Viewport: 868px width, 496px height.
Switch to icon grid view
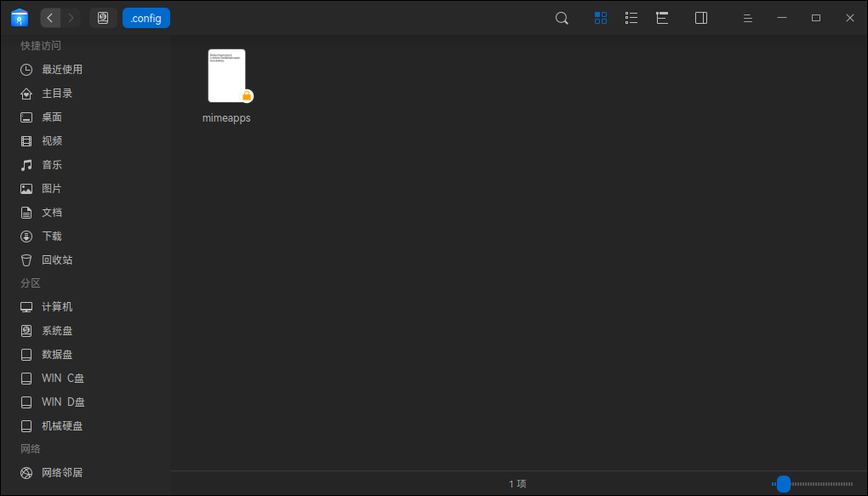601,18
